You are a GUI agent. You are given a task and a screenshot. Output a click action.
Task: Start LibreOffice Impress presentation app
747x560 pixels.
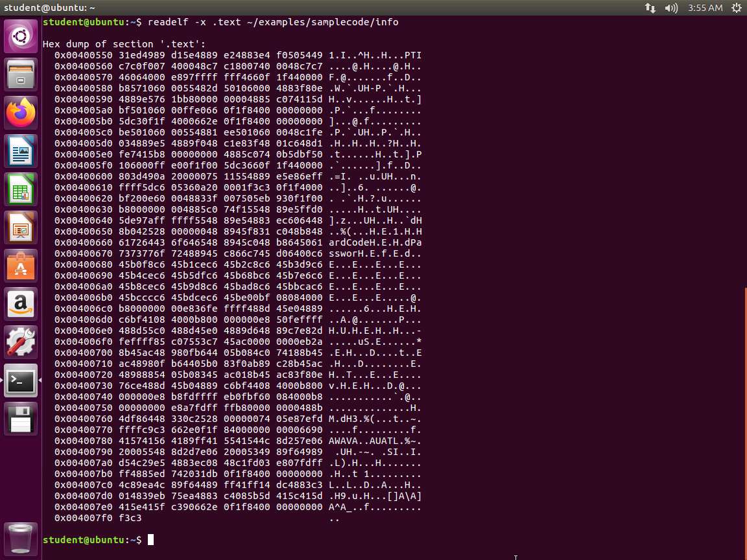pos(21,228)
